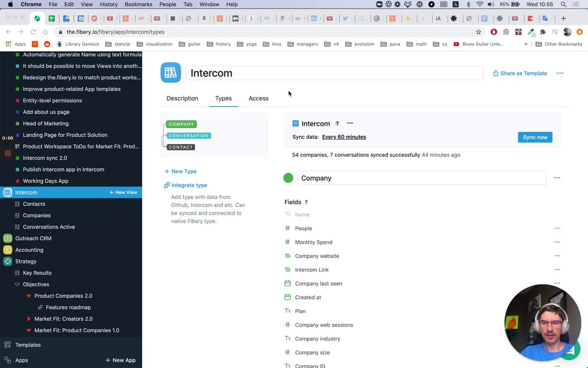Expand Market Fit: Creators 2.0 objective
Image resolution: width=588 pixels, height=368 pixels.
pos(28,319)
